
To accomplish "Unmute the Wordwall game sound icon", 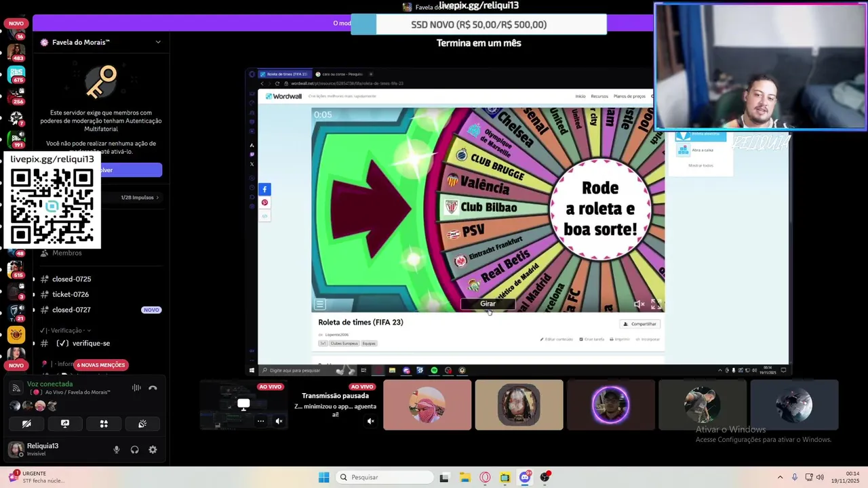I will coord(639,304).
